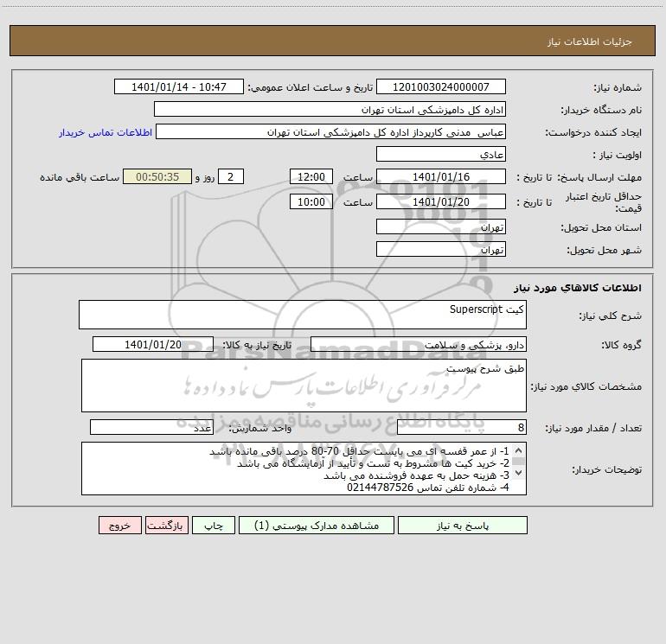Click goods specification box طبق شرح پیوست
This screenshot has height=644, width=666.
point(304,386)
